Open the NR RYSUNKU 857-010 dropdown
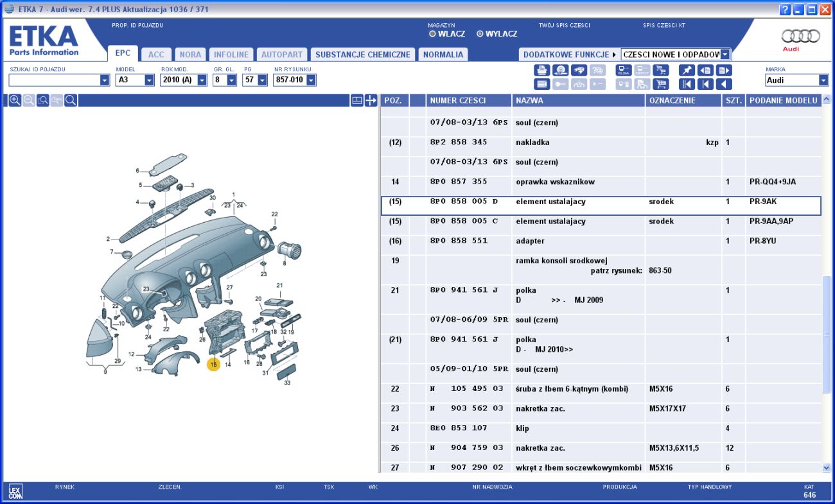This screenshot has height=504, width=835. (x=311, y=80)
